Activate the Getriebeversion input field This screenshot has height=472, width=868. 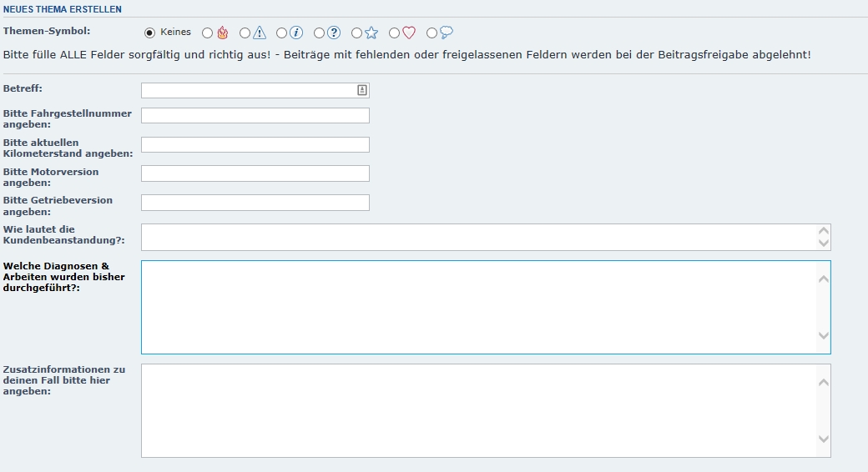[255, 203]
